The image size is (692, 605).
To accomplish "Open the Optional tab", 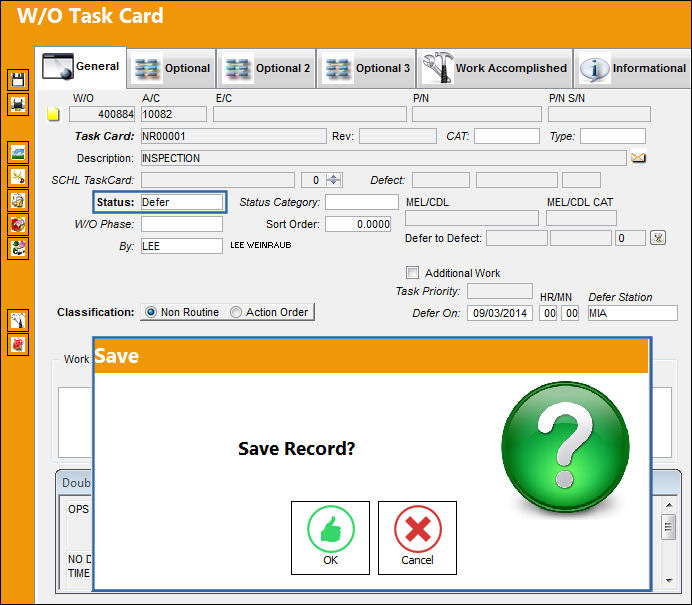I will [x=172, y=68].
